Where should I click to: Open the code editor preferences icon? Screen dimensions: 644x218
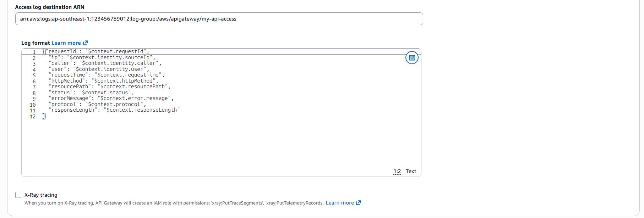(x=412, y=58)
